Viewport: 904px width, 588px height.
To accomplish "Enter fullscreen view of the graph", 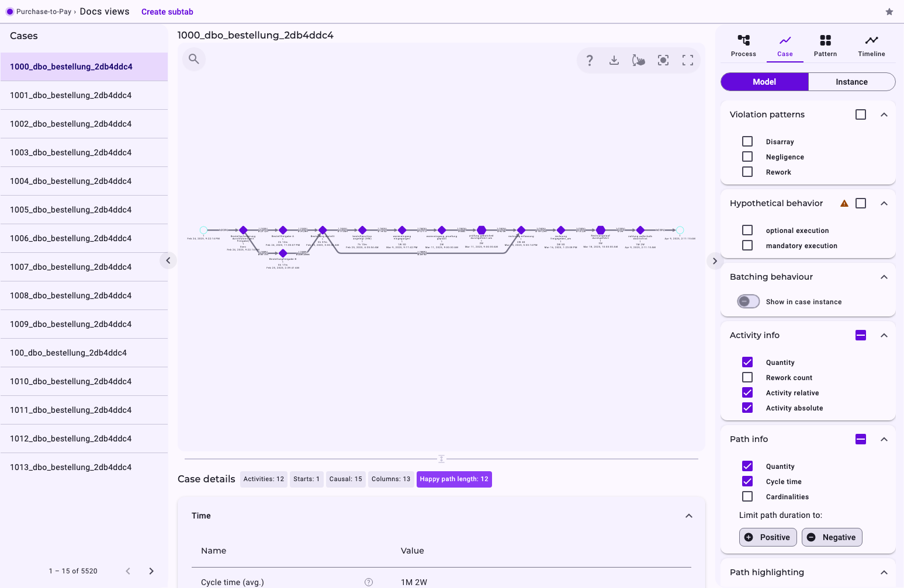I will (688, 60).
